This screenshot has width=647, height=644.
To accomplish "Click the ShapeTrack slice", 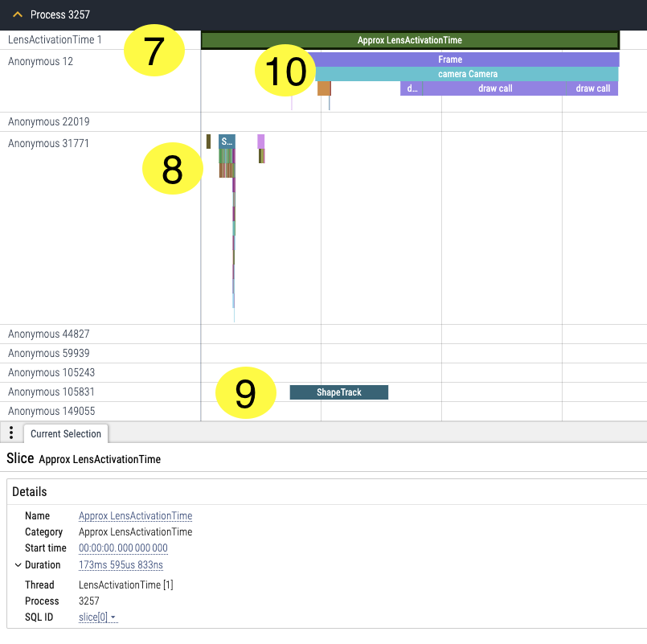I will click(338, 392).
